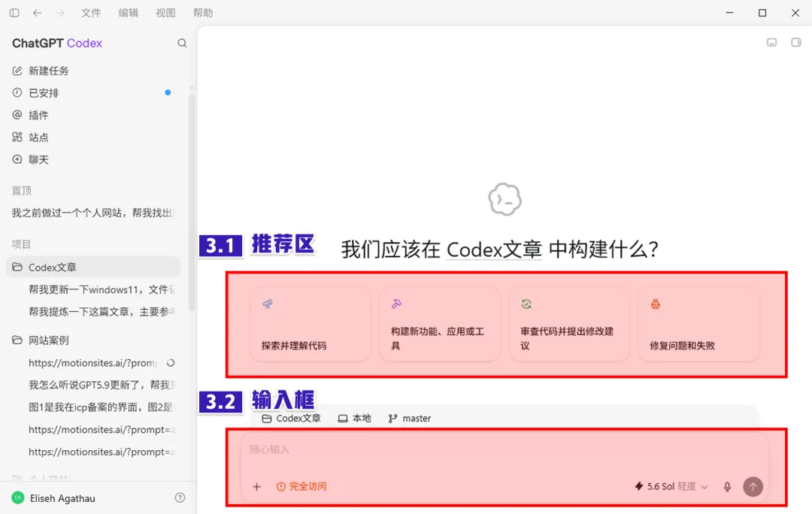This screenshot has height=514, width=812.
Task: Click the clock icon beside 已安排
Action: click(x=17, y=92)
